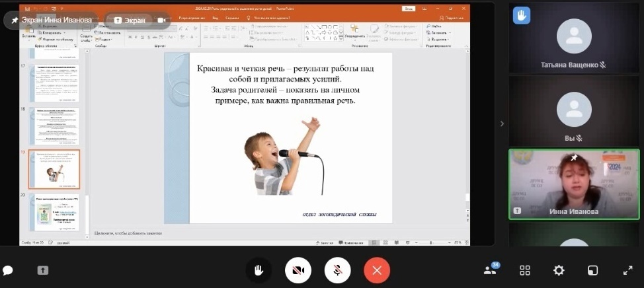Turn on the camera
644x288 pixels.
pyautogui.click(x=298, y=270)
